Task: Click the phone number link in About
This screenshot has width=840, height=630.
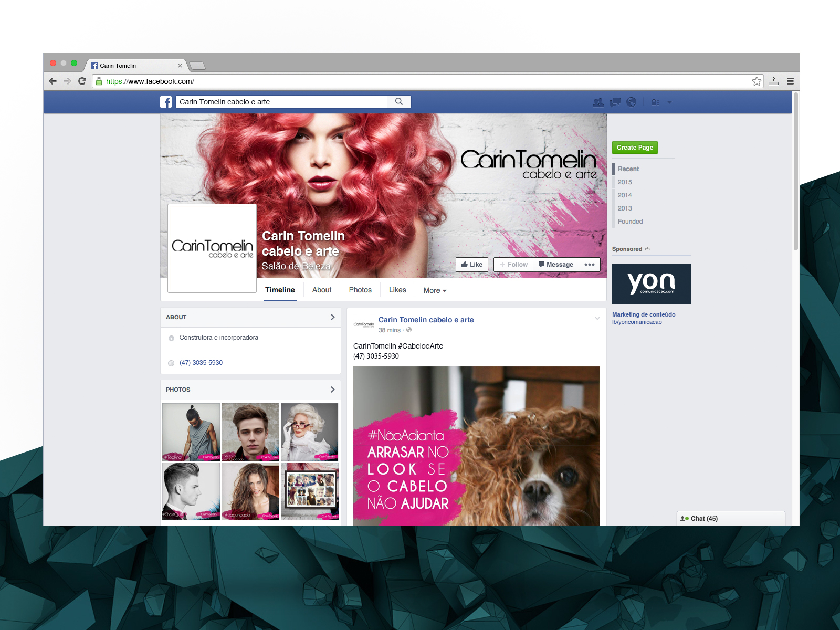Action: point(201,363)
